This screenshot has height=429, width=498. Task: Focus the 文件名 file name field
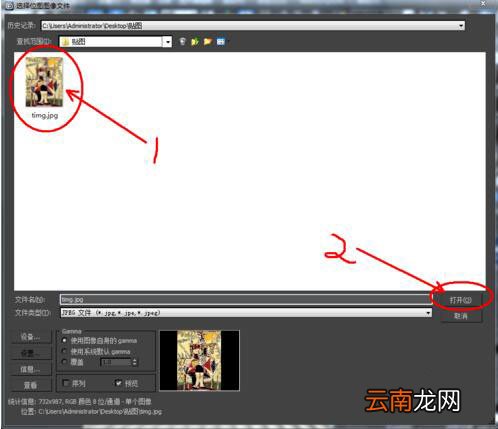[x=246, y=299]
